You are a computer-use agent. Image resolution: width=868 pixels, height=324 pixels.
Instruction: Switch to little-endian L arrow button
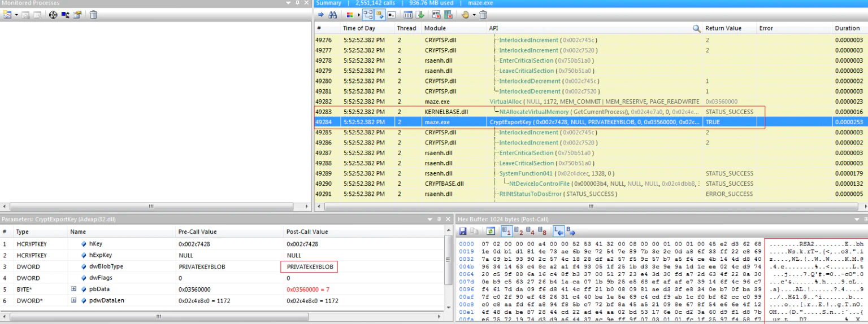tap(558, 231)
